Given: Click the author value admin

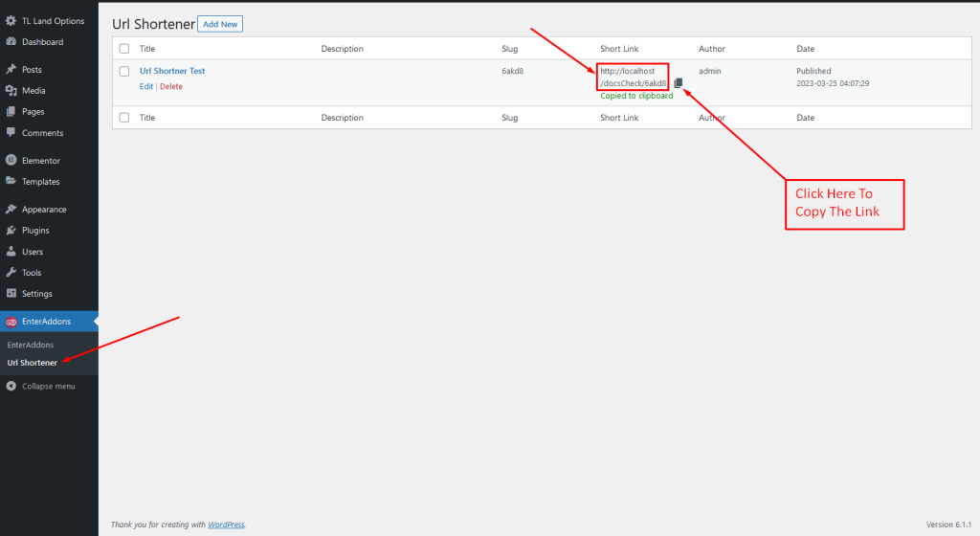Looking at the screenshot, I should [x=710, y=71].
